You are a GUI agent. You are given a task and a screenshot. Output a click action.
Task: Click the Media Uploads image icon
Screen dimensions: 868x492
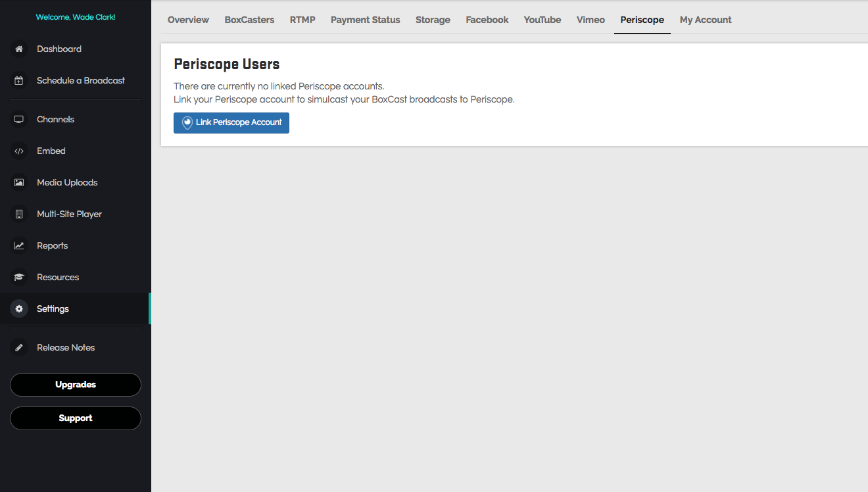click(19, 183)
